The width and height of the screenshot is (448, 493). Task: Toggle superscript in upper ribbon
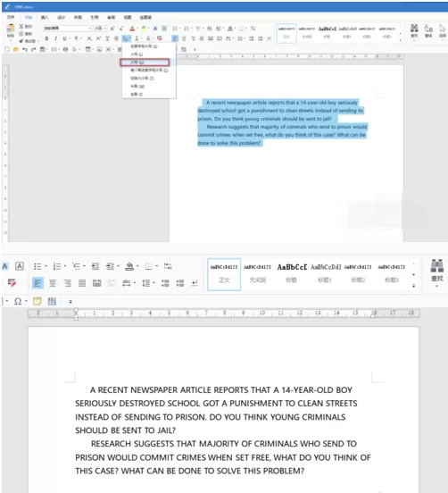[x=98, y=38]
